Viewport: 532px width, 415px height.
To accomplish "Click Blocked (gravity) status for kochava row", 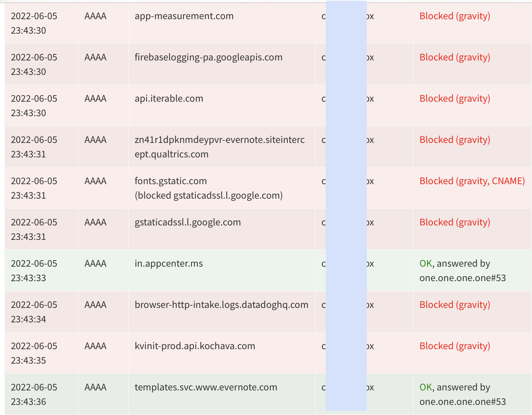I will point(455,346).
